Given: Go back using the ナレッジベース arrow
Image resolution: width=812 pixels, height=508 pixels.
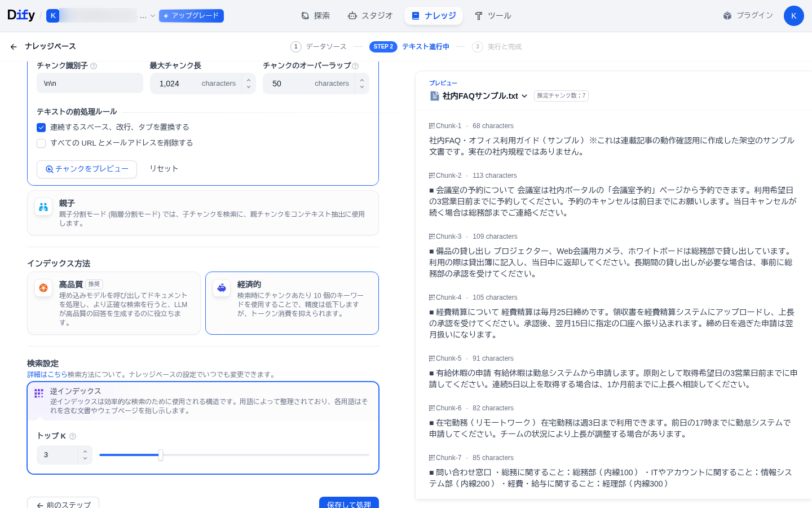Looking at the screenshot, I should 14,47.
